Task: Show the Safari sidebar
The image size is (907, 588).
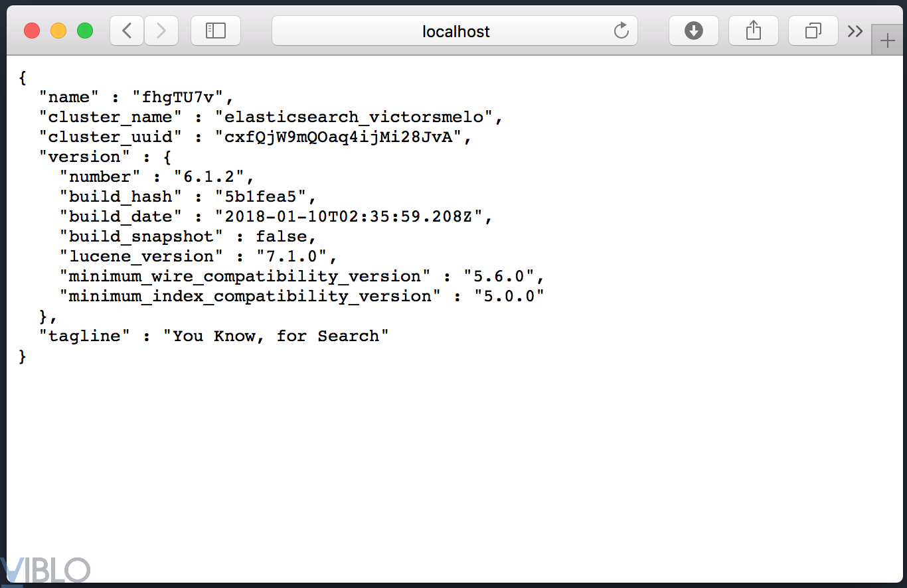Action: (x=216, y=31)
